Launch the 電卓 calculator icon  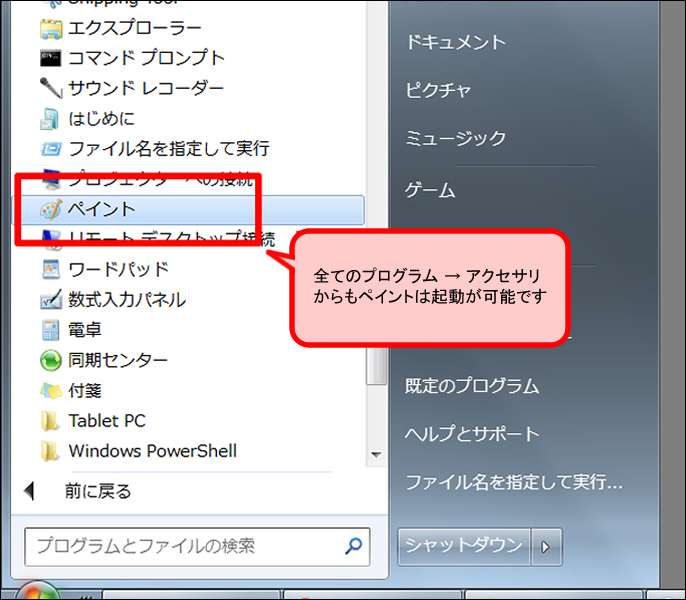click(x=50, y=330)
